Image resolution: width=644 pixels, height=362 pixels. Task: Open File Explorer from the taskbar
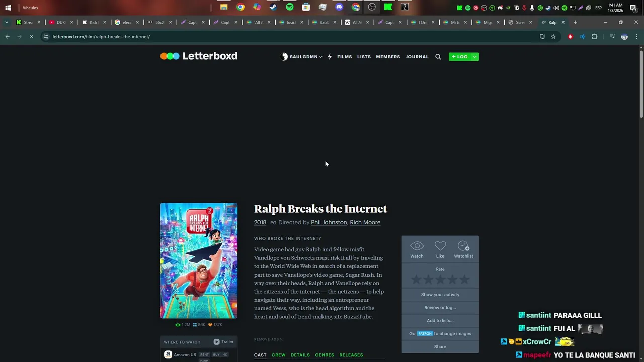point(224,7)
